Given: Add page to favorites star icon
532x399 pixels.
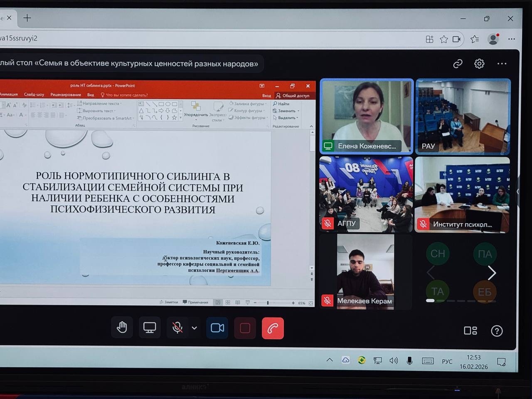Looking at the screenshot, I should click(x=444, y=39).
